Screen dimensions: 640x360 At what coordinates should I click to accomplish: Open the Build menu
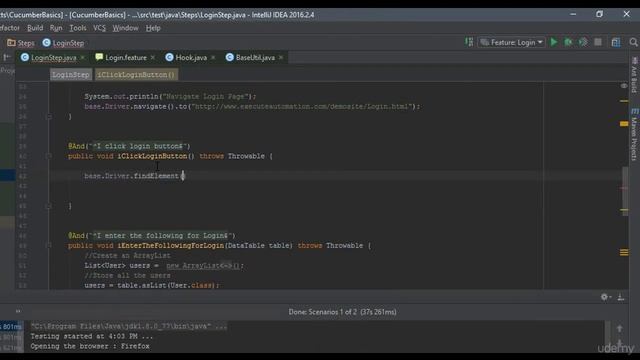point(35,28)
